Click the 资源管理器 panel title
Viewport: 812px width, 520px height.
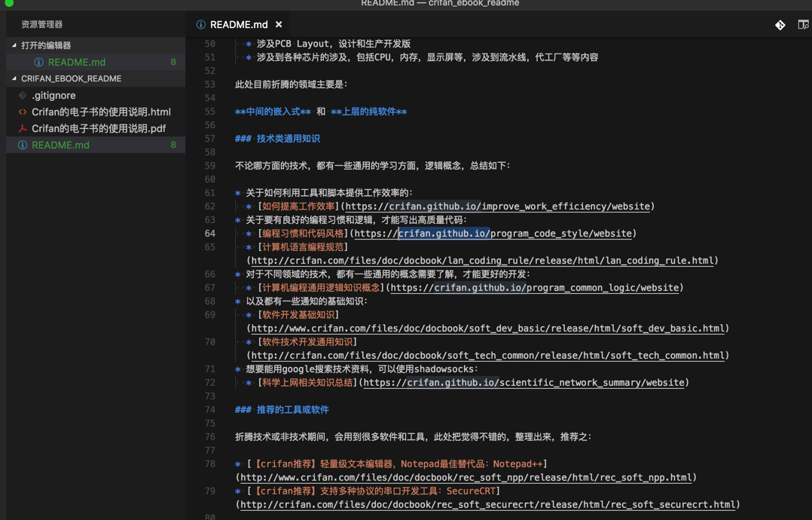click(41, 24)
